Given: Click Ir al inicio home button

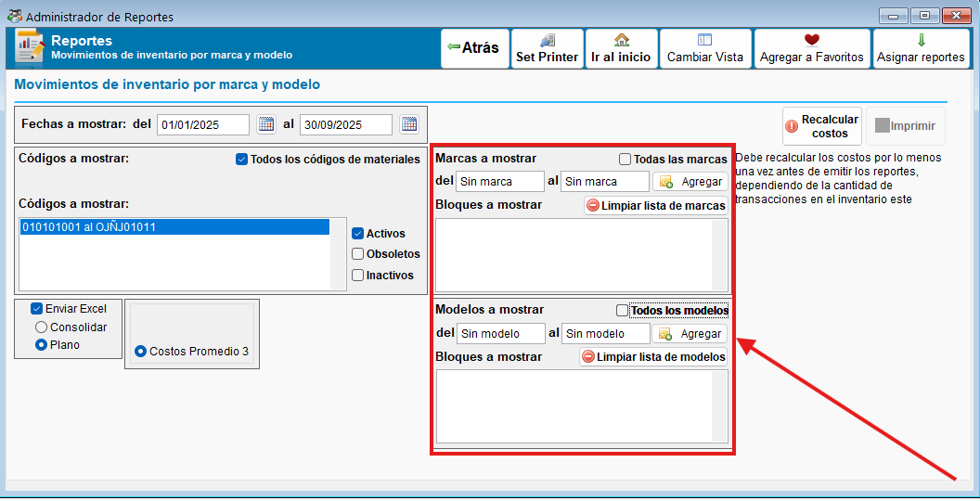Looking at the screenshot, I should pyautogui.click(x=621, y=48).
